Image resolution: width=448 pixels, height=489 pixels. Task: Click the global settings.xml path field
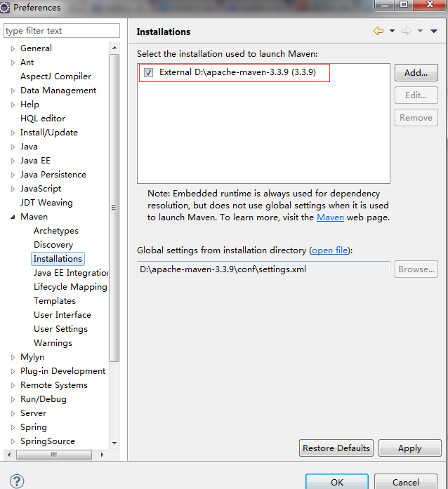tap(263, 269)
